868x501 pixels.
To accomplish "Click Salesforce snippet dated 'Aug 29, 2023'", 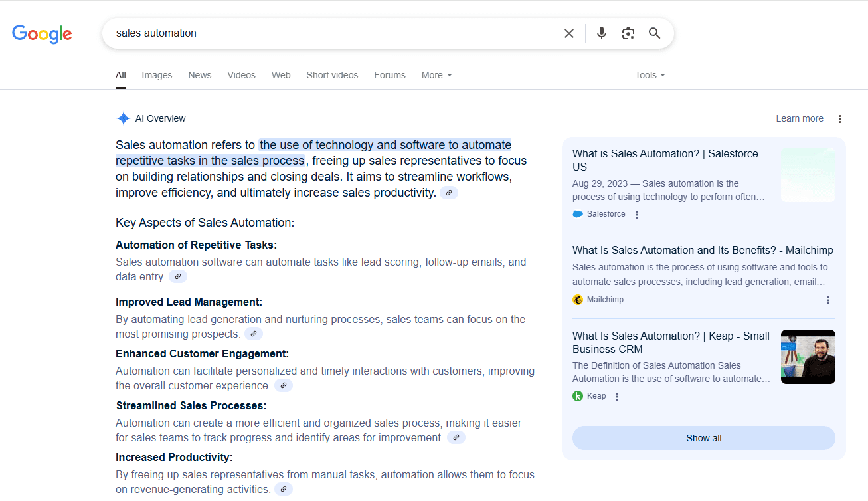I will coord(669,190).
